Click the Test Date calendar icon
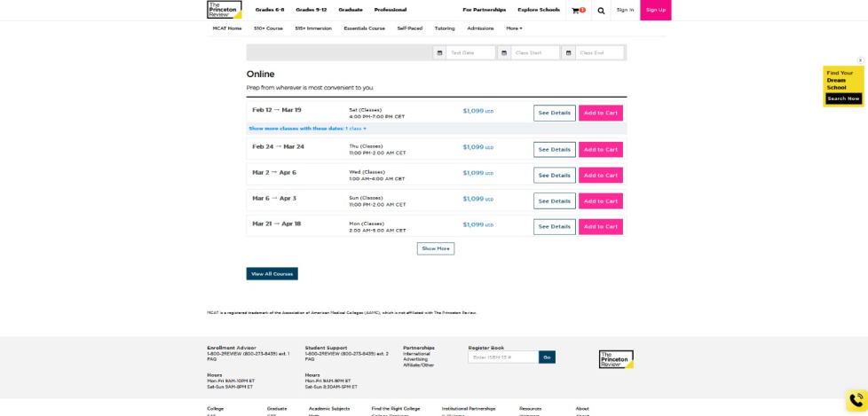The image size is (868, 416). (x=439, y=52)
